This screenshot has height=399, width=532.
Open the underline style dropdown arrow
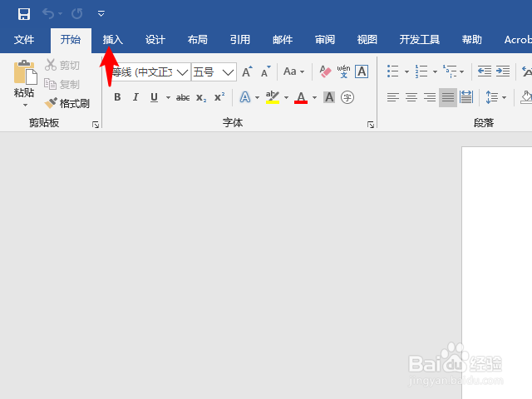coord(168,98)
